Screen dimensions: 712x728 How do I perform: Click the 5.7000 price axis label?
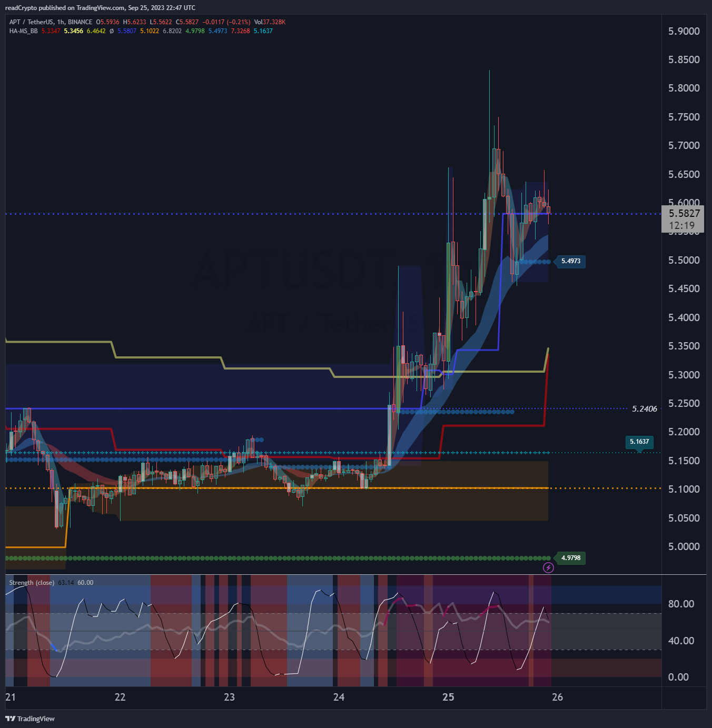684,145
